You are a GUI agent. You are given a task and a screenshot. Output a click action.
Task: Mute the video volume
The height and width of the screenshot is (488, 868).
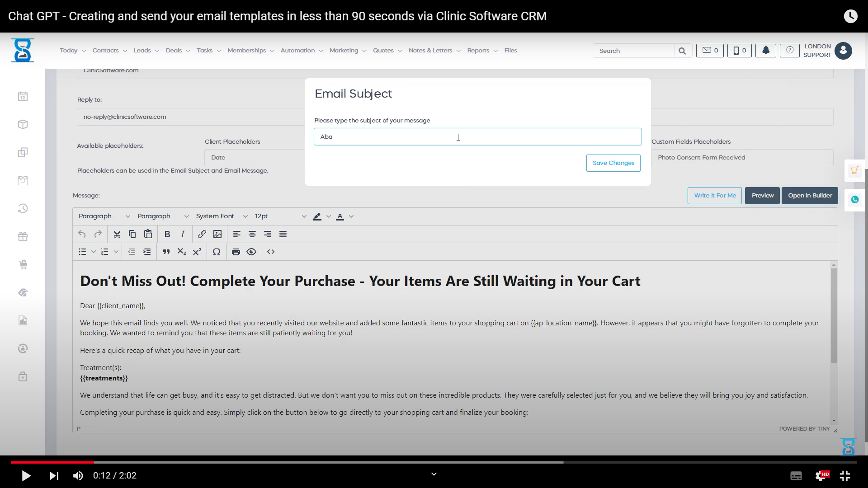click(x=78, y=475)
